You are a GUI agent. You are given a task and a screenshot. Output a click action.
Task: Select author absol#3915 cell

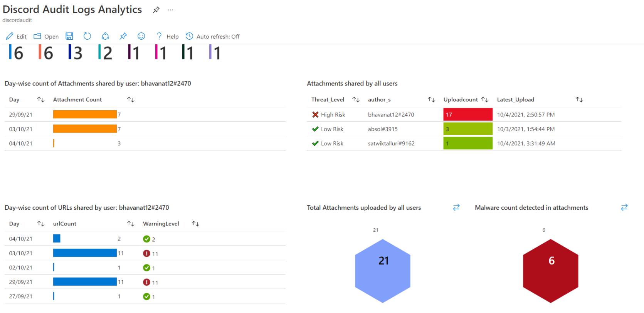383,129
